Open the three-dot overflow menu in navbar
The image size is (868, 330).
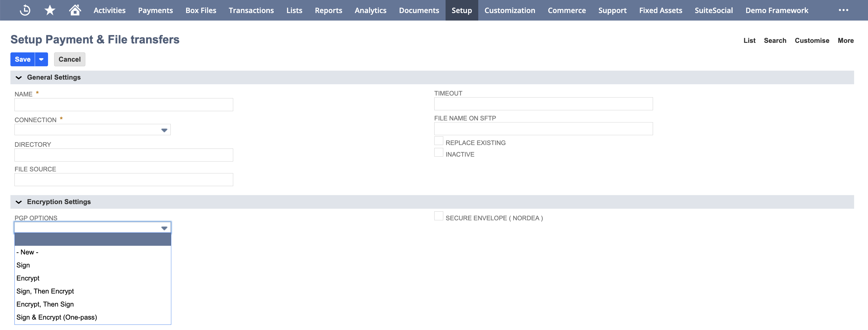(x=843, y=10)
